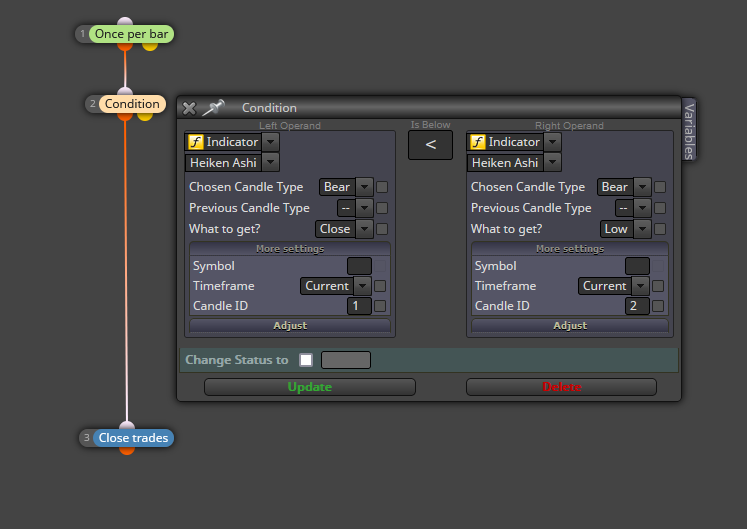747x529 pixels.
Task: Open left operand Heiken Ashi dropdown
Action: 270,163
